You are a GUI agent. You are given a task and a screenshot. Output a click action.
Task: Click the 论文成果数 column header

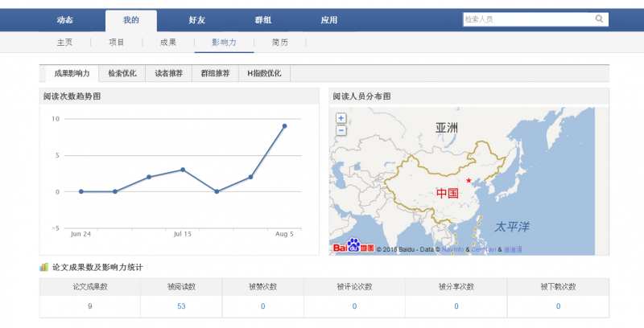pos(90,286)
